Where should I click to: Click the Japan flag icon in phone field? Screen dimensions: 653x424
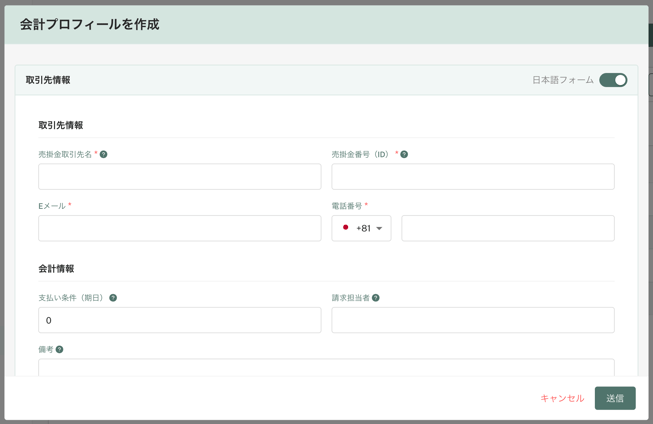[x=346, y=228]
